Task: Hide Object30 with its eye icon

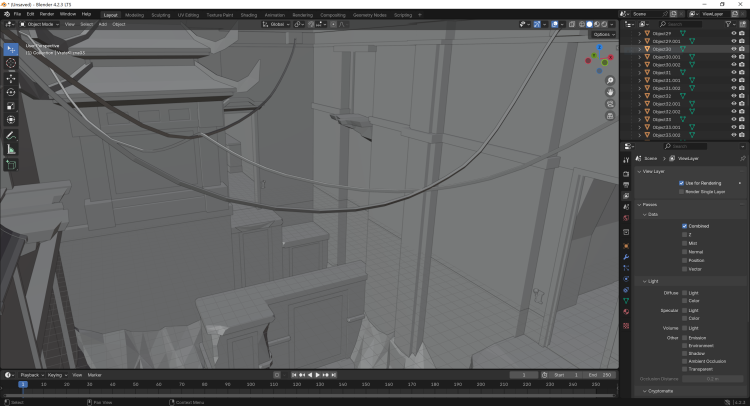Action: coord(733,49)
